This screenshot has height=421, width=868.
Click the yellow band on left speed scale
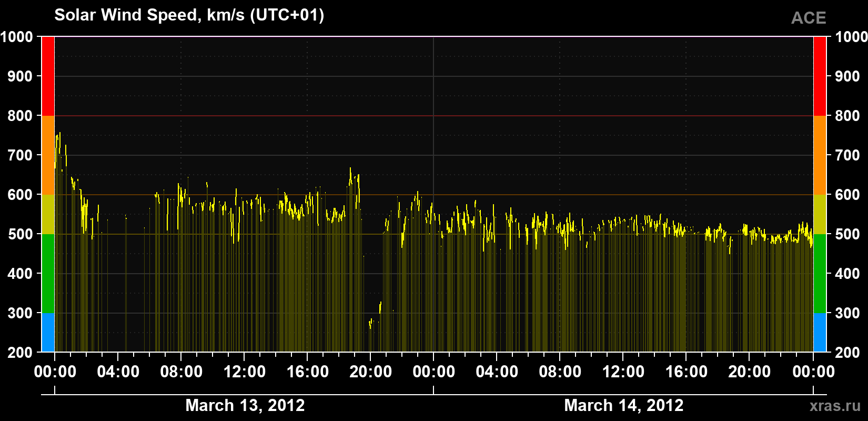pyautogui.click(x=48, y=214)
